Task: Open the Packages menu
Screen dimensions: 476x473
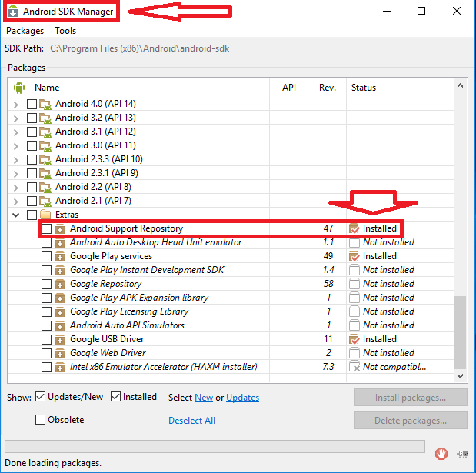Action: point(25,31)
